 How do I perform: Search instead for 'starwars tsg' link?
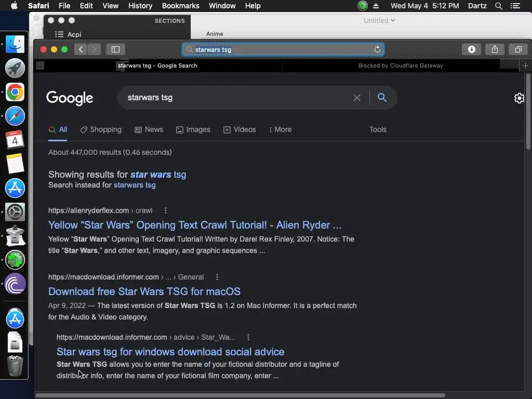click(135, 185)
